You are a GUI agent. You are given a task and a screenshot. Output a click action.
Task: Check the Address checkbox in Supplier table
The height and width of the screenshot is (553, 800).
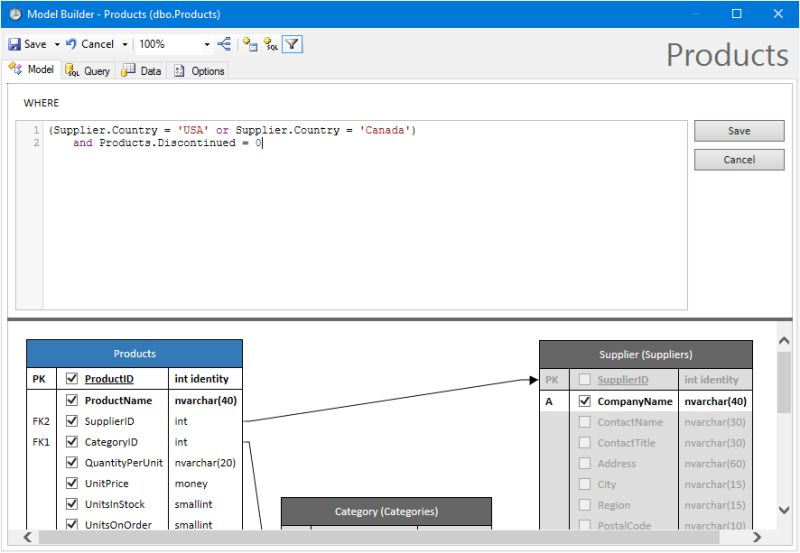[x=585, y=463]
